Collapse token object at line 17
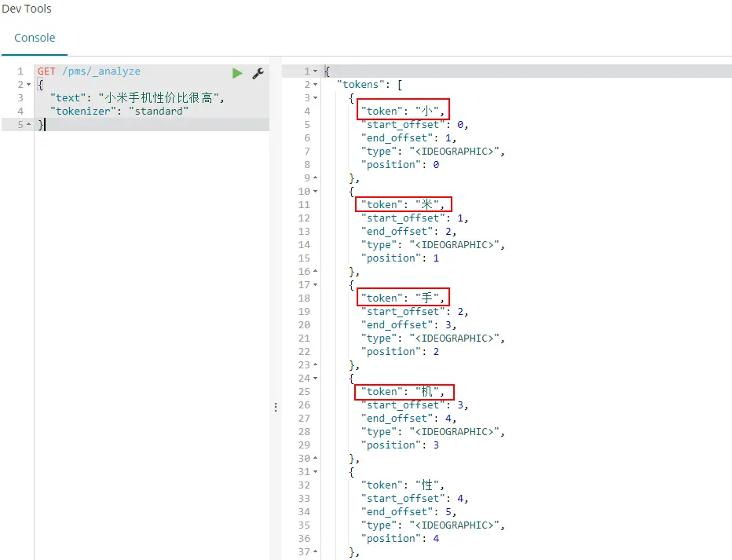 coord(316,284)
